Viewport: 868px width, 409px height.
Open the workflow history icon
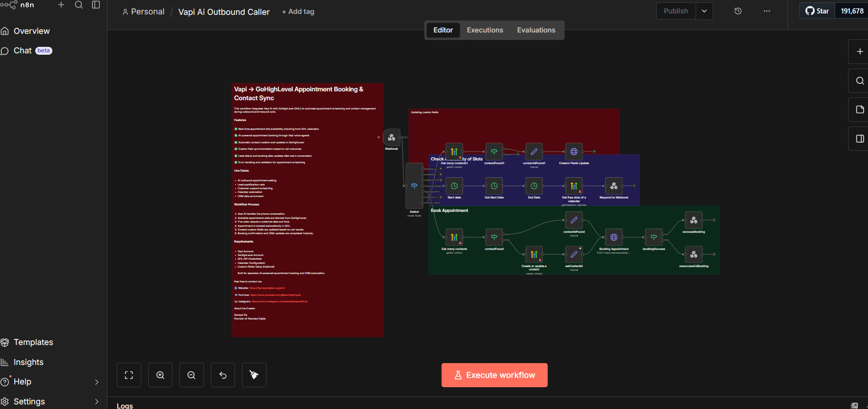pyautogui.click(x=738, y=11)
